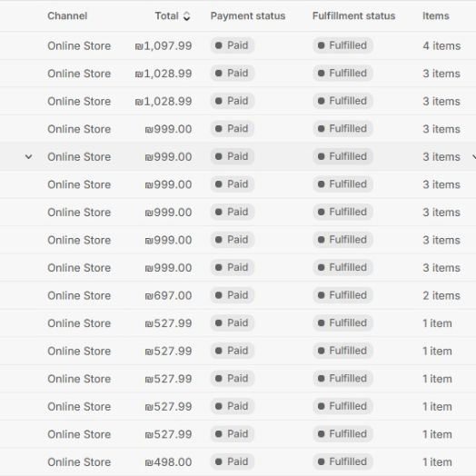
Task: Click the Items column header
Action: 436,15
